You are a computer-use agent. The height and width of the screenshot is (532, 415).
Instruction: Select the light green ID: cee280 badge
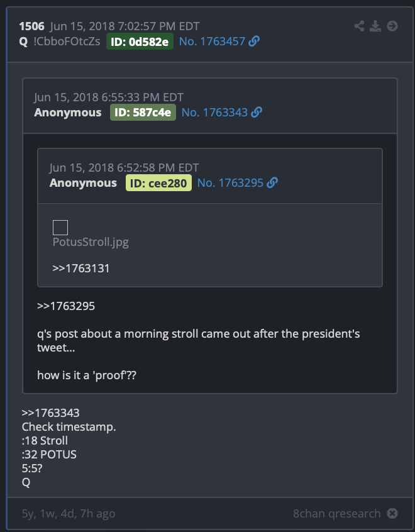click(x=158, y=183)
